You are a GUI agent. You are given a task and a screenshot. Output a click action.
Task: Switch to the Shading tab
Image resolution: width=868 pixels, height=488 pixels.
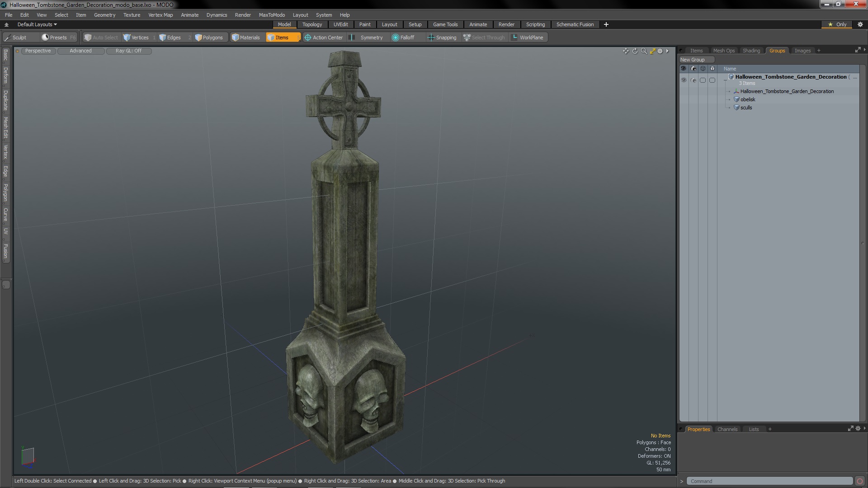click(751, 51)
